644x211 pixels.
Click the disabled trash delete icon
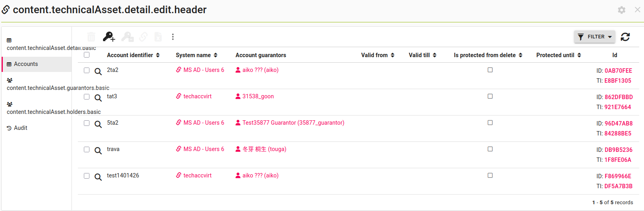(x=91, y=37)
